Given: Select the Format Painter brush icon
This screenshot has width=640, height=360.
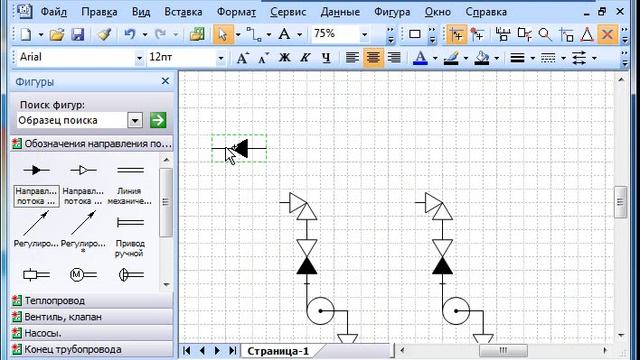Looking at the screenshot, I should tap(104, 34).
